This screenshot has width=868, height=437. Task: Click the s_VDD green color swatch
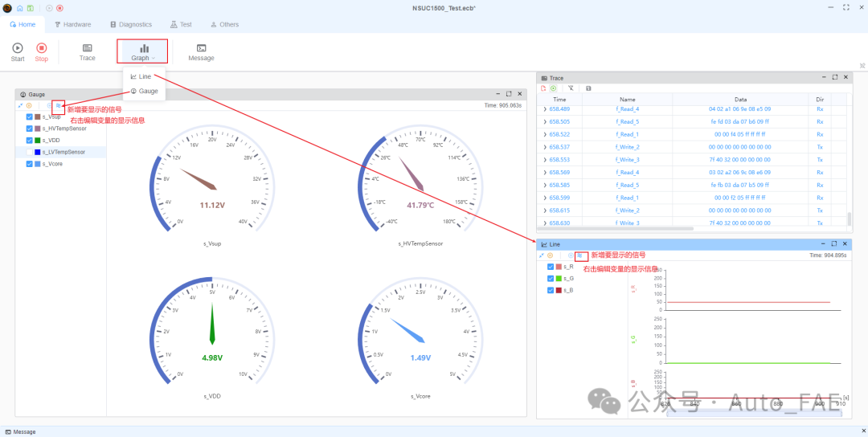click(x=37, y=141)
